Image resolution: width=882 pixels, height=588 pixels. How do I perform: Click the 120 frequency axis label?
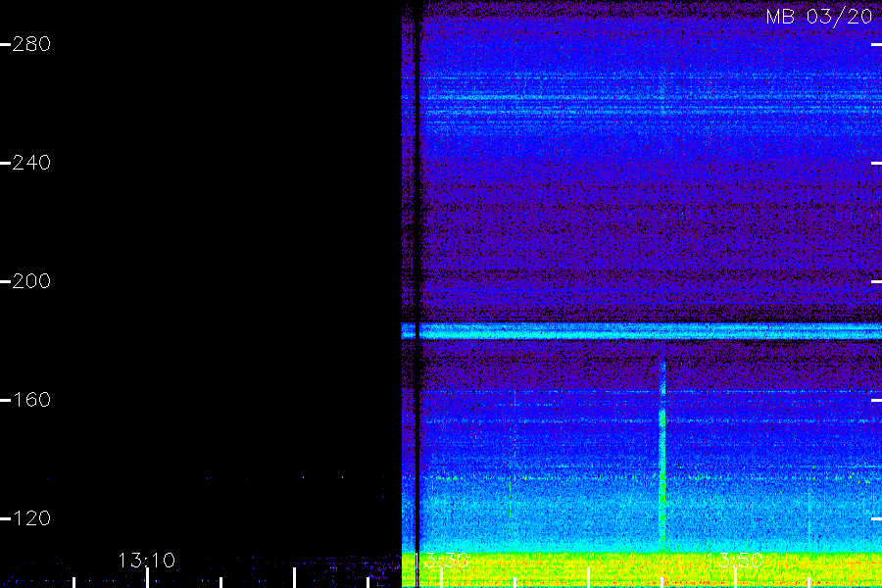(31, 518)
